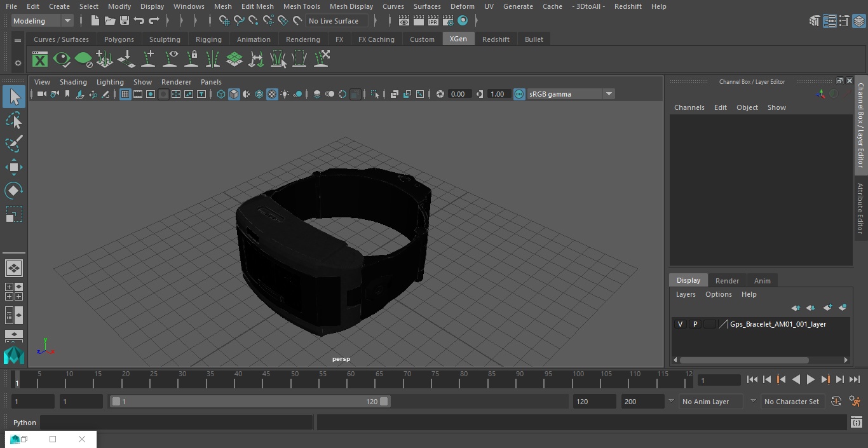Select Gps_Bracelet_AM01_001_layer row
Screen dimensions: 868x448
point(761,324)
